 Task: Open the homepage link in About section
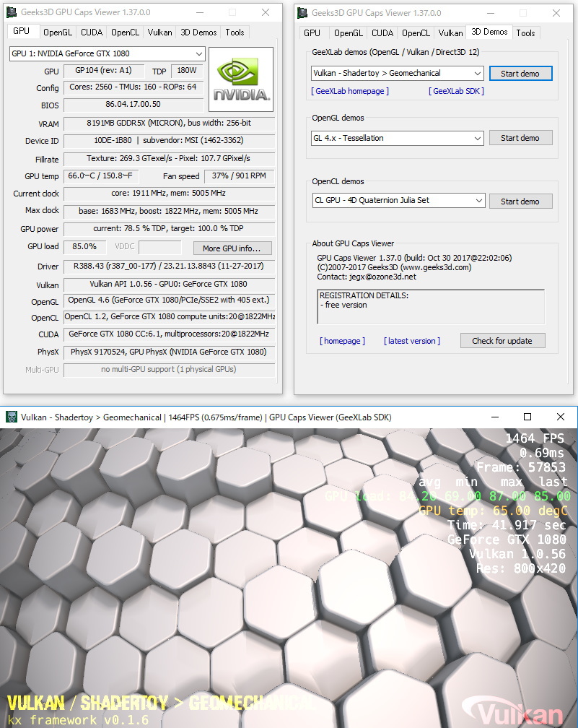pos(342,341)
